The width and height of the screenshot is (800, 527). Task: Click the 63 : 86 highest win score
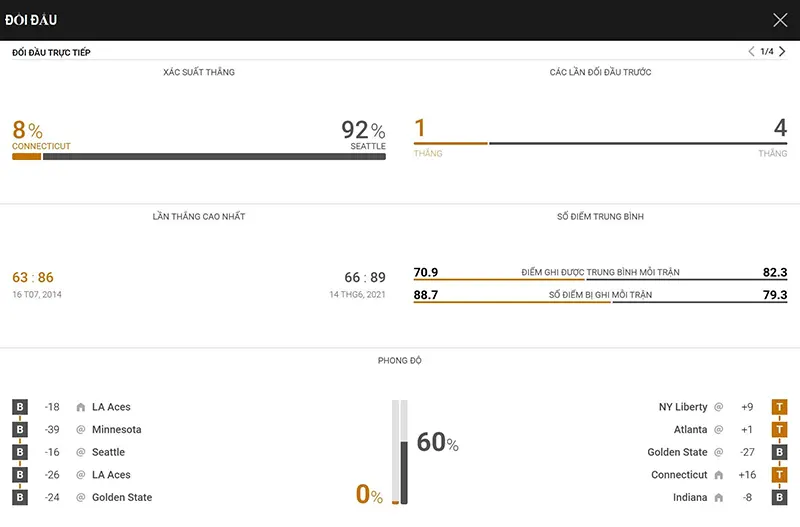(x=33, y=278)
